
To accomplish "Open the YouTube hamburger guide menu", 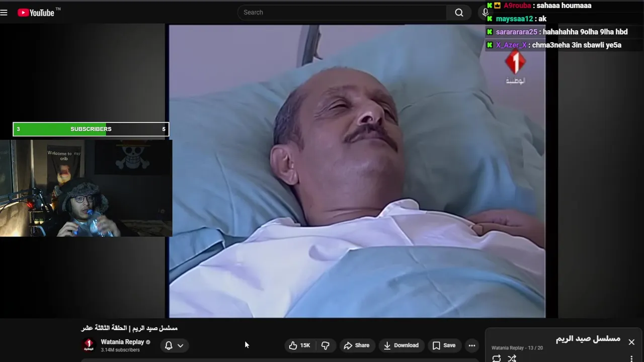I will click(x=4, y=13).
